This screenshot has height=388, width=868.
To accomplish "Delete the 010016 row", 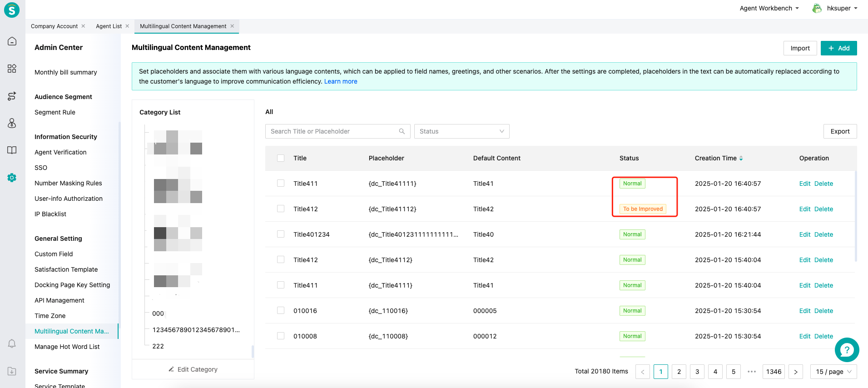I will pyautogui.click(x=823, y=311).
